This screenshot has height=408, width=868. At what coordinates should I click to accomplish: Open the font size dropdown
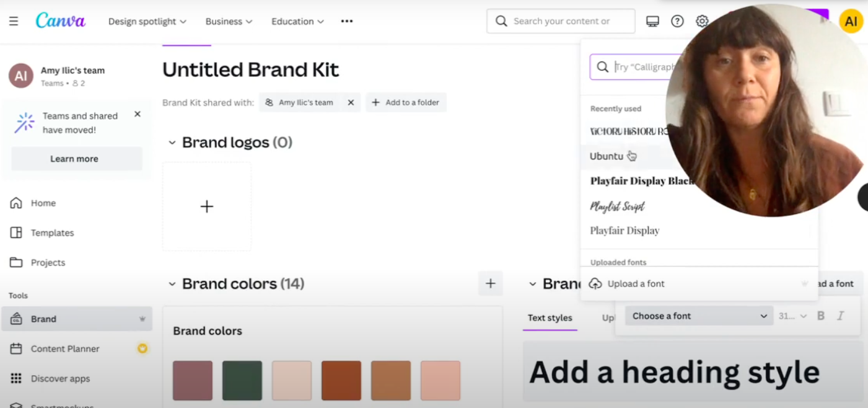click(793, 316)
